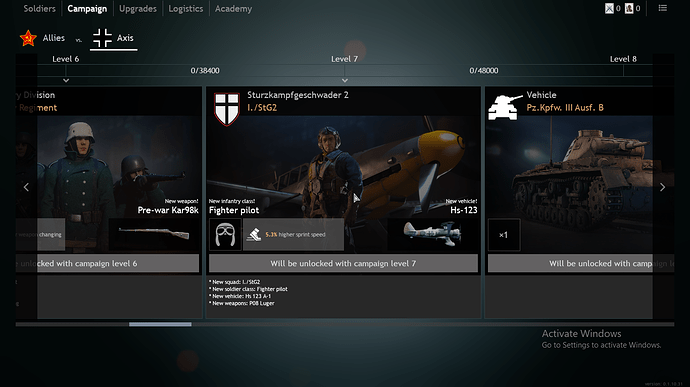Image resolution: width=690 pixels, height=387 pixels.
Task: Select the Axis cross faction icon
Action: tap(102, 38)
